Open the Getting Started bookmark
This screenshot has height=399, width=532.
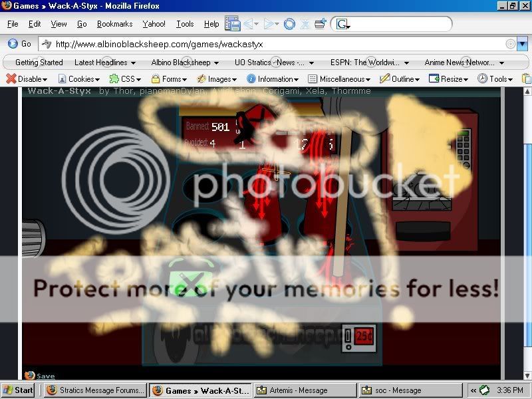click(x=39, y=63)
